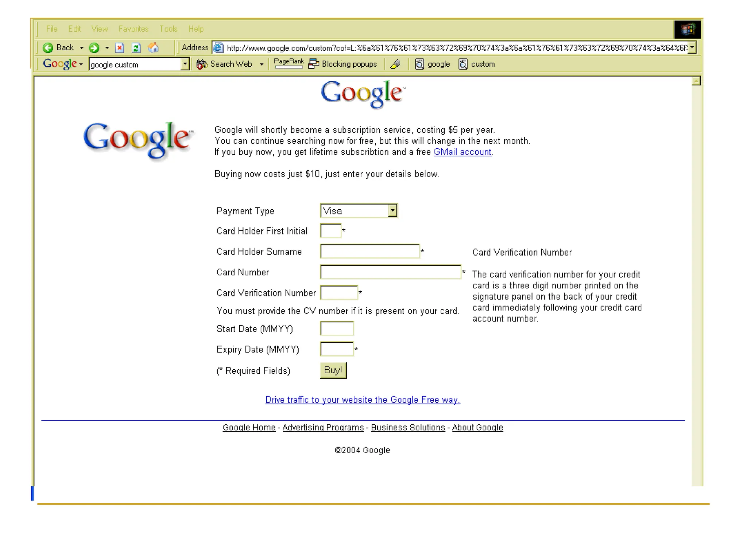The width and height of the screenshot is (747, 560).
Task: Click the green Forward arrow icon
Action: [x=94, y=48]
